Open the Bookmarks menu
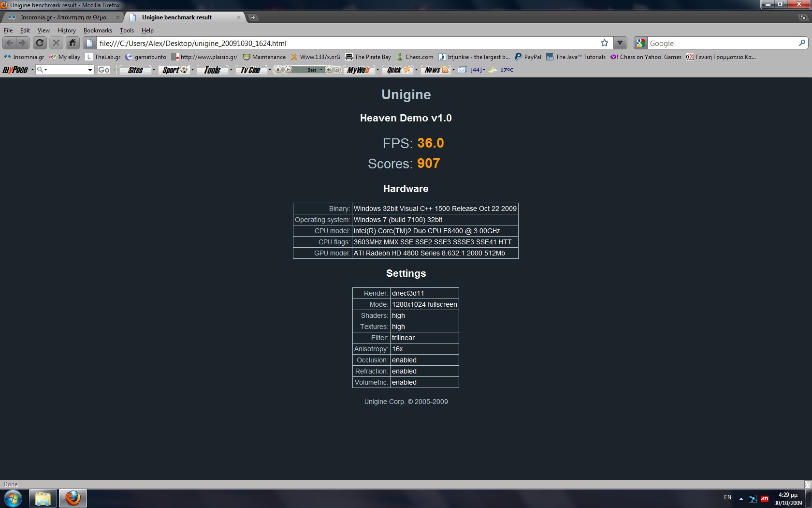 98,30
